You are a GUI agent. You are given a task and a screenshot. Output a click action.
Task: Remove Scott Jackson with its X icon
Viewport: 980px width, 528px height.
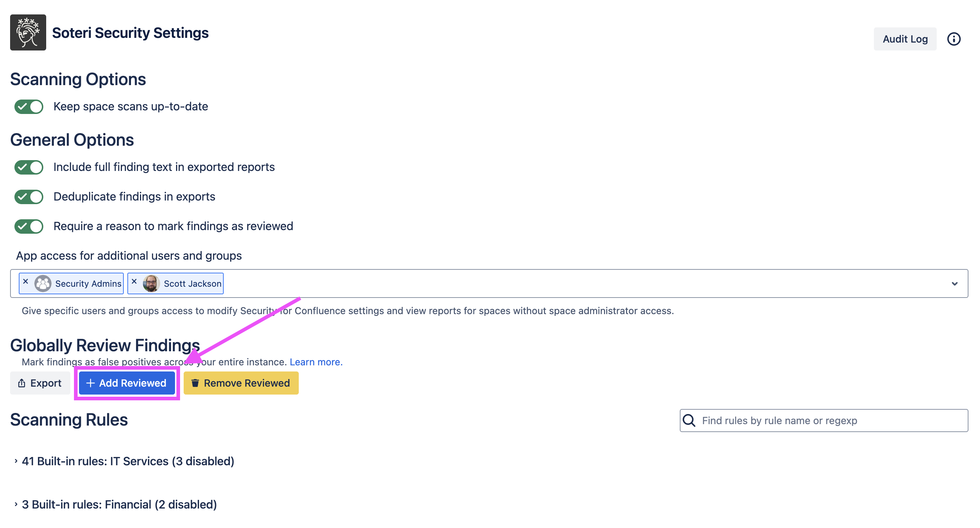134,282
